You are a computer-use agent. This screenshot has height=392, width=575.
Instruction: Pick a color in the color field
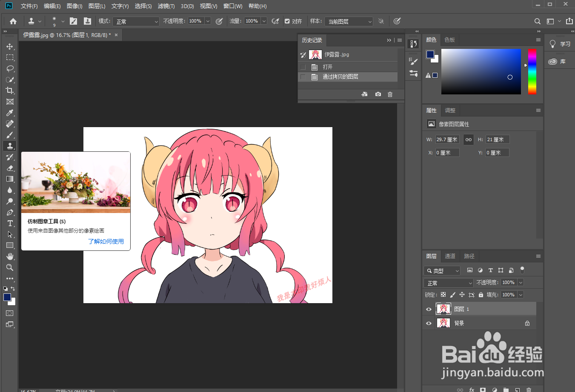(481, 71)
